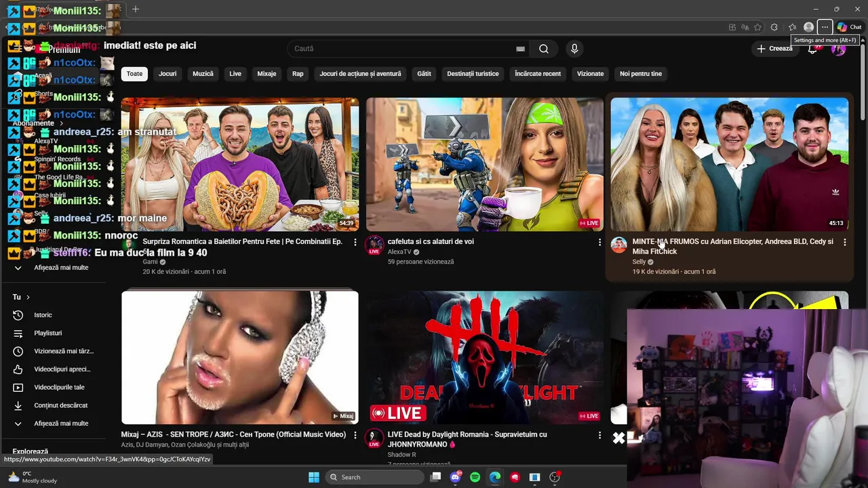Select the Muzică filter chip
The width and height of the screenshot is (868, 488).
[x=203, y=74]
